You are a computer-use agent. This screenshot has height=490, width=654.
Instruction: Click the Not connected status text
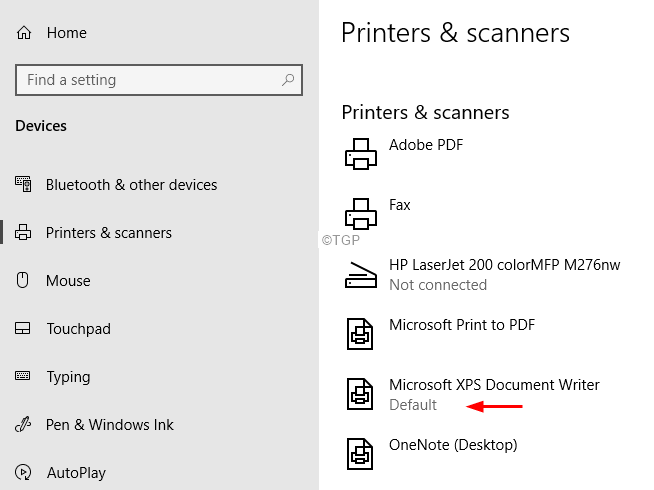point(438,285)
